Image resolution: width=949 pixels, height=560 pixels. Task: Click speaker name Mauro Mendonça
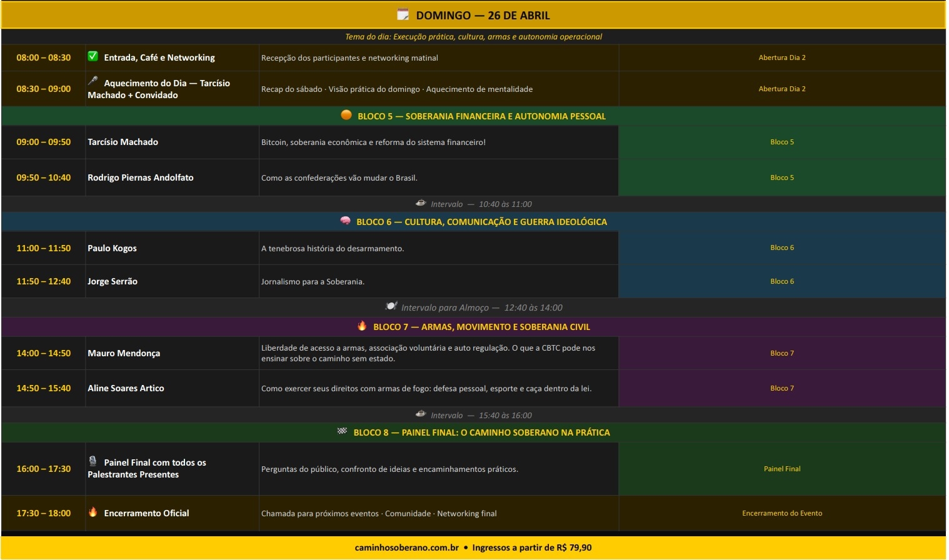click(124, 353)
